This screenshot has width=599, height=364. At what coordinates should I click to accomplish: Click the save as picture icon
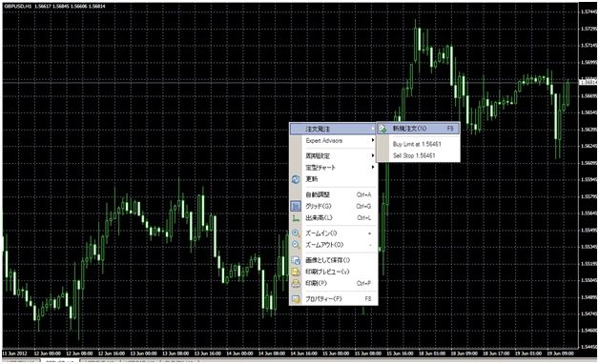[296, 260]
